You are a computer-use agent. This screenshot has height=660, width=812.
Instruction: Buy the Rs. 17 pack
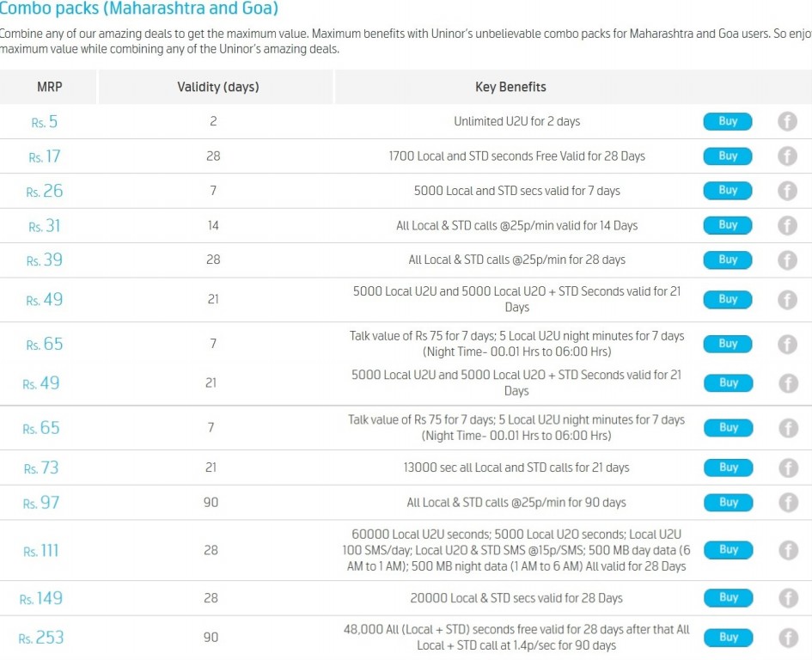(x=728, y=156)
